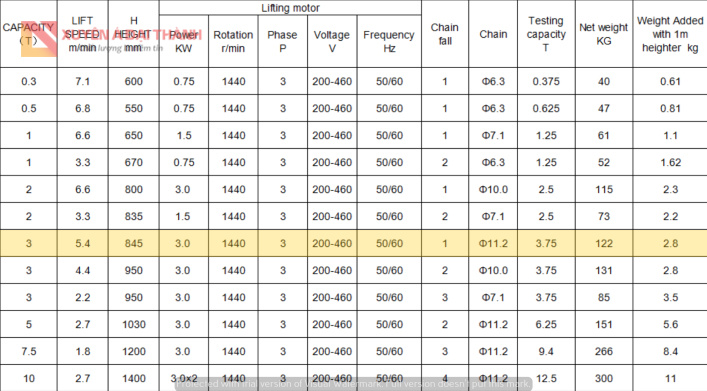Select the height cell "800"

point(133,189)
